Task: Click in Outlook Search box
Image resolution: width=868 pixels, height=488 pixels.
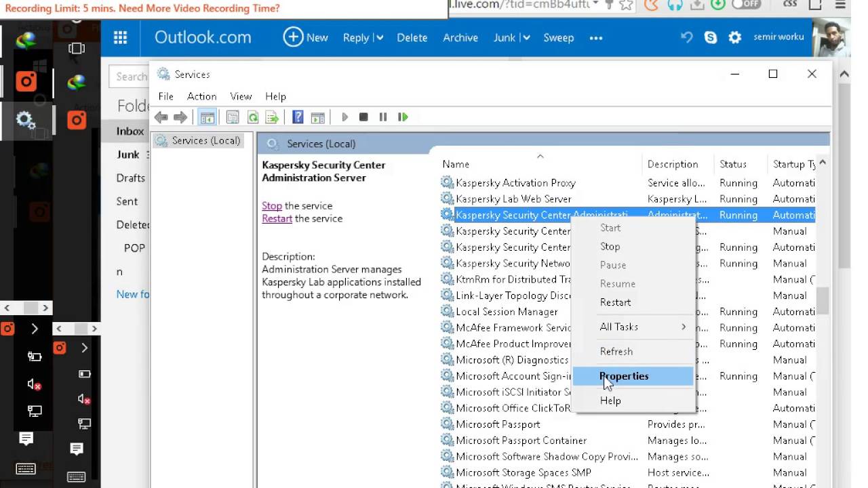Action: click(130, 77)
